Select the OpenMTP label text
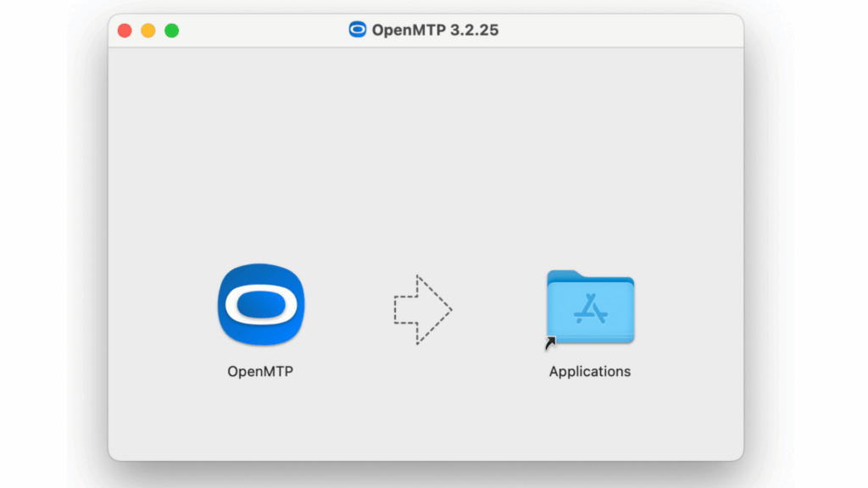This screenshot has height=488, width=868. [259, 370]
